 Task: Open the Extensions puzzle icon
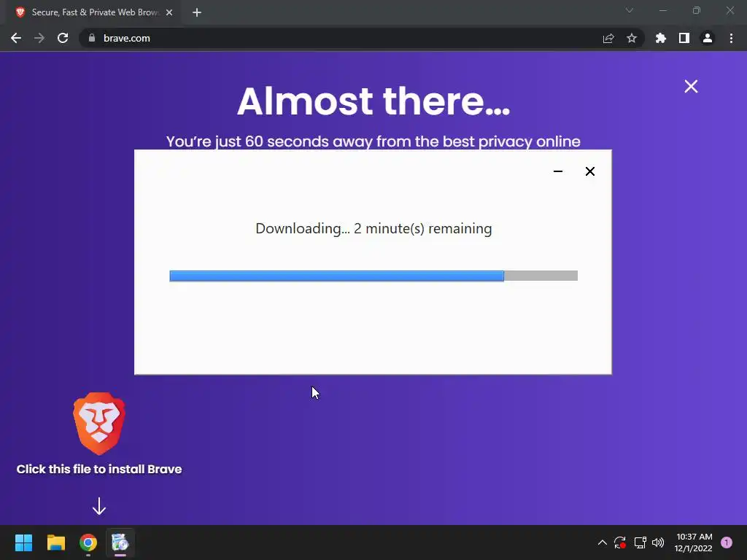click(x=661, y=38)
